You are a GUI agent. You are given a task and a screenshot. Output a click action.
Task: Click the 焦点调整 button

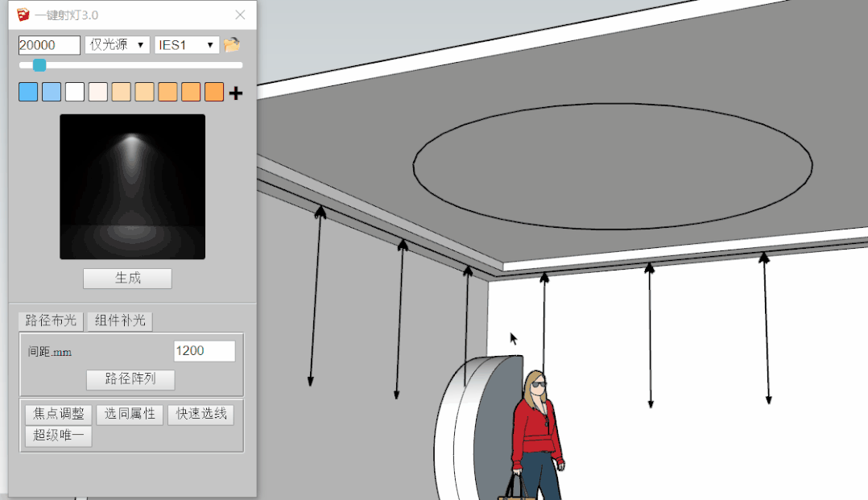(58, 415)
